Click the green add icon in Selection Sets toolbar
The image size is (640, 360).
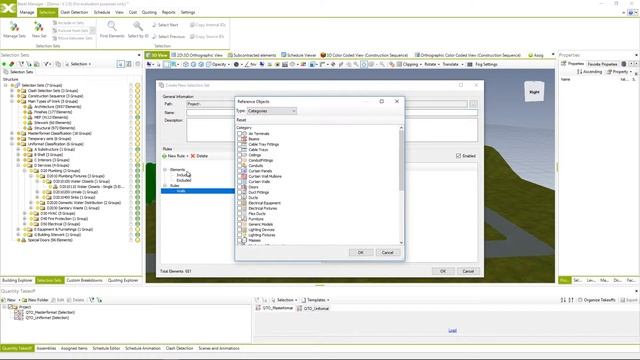tap(4, 64)
